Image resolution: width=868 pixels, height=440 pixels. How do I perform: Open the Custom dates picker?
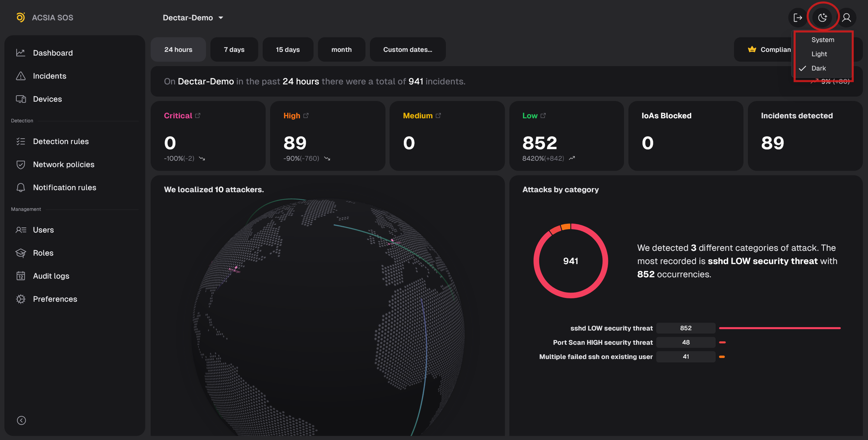pyautogui.click(x=407, y=49)
